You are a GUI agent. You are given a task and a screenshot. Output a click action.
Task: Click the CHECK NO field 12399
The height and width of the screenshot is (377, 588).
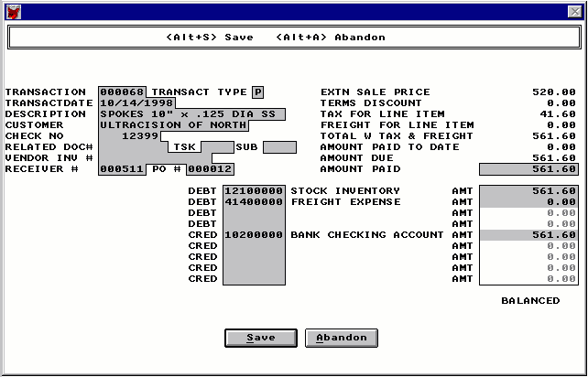tap(130, 135)
